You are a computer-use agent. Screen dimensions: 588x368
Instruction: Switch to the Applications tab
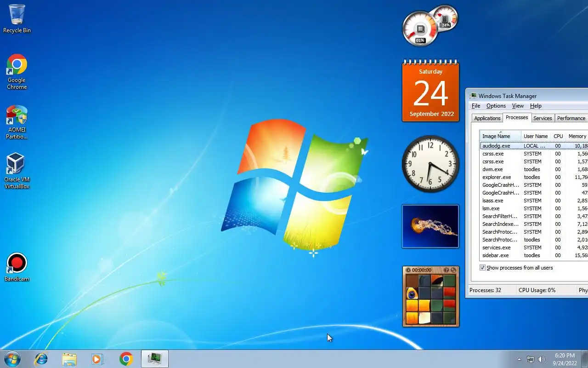pos(487,118)
